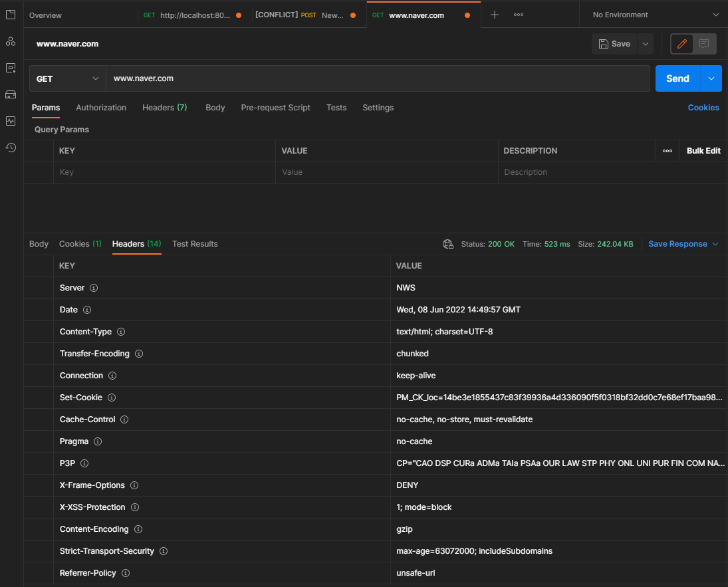Open the No Environment selector
The width and height of the screenshot is (728, 587).
(655, 15)
